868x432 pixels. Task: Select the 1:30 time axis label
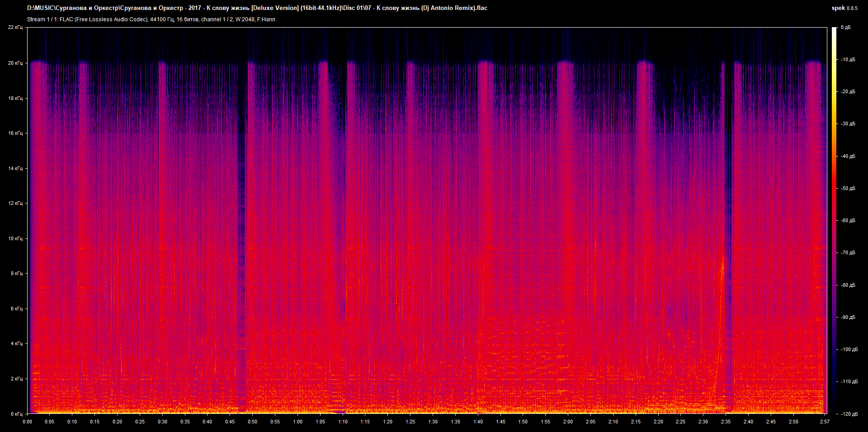coord(433,422)
